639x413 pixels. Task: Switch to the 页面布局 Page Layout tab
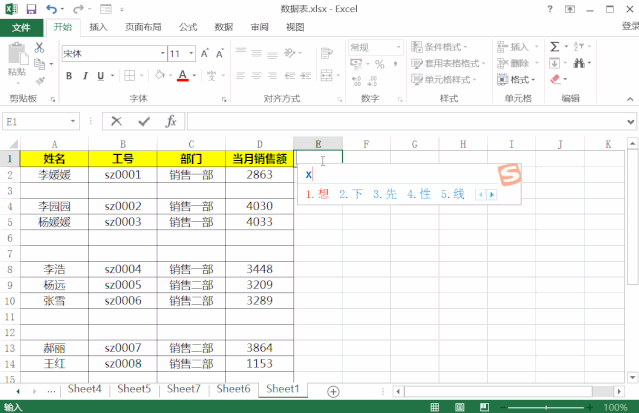coord(143,27)
